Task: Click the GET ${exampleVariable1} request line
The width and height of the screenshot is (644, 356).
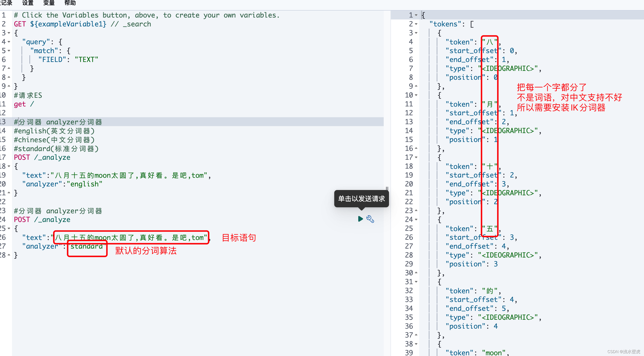Action: (x=60, y=24)
